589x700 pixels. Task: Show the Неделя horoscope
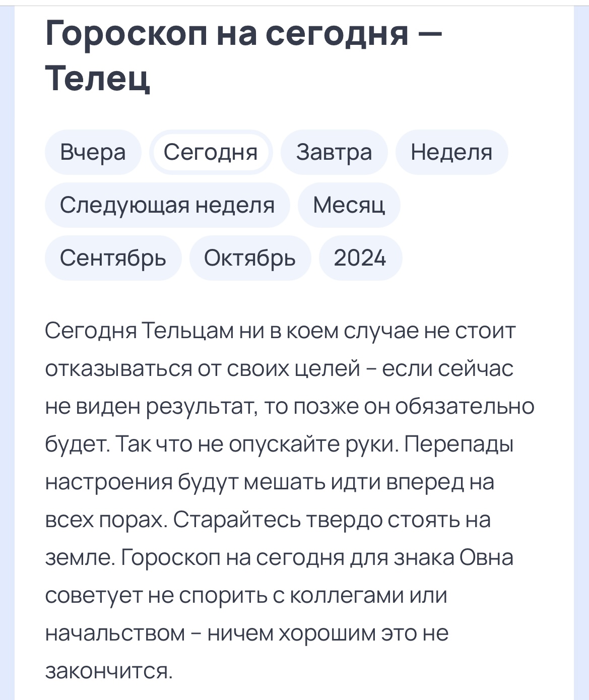(x=451, y=152)
